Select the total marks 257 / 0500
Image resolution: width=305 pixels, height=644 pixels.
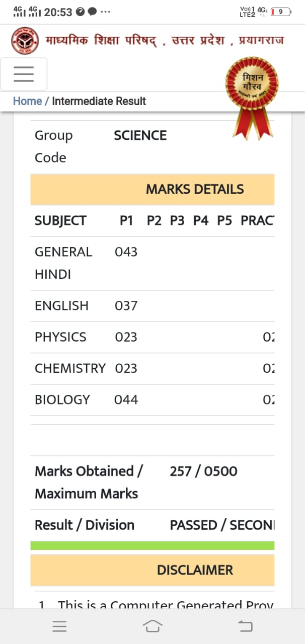(203, 471)
